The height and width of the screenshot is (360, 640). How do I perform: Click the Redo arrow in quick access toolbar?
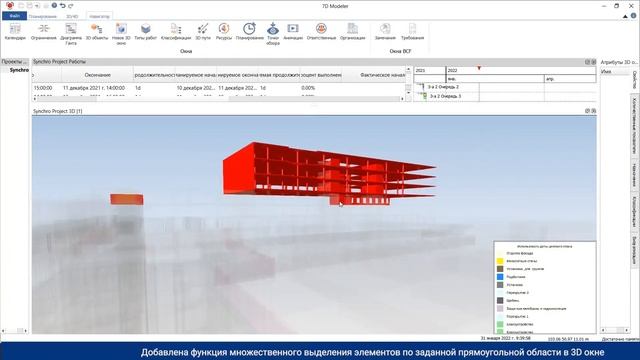click(x=71, y=6)
